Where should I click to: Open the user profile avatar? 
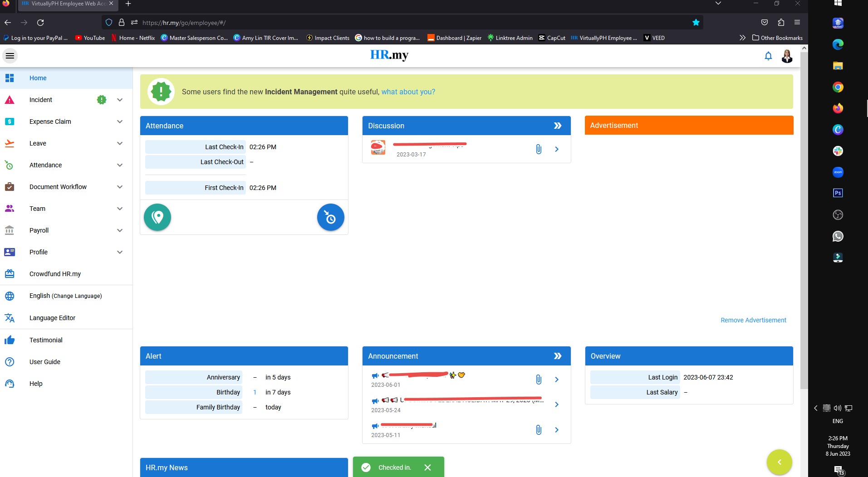point(787,56)
